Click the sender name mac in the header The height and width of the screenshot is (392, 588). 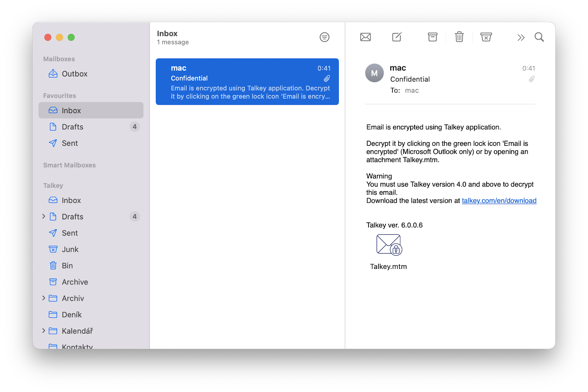tap(398, 68)
